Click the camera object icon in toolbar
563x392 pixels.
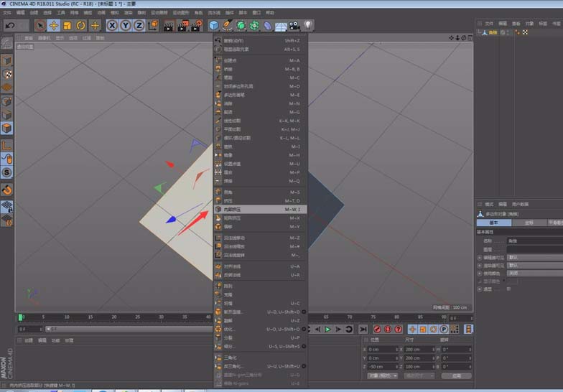pyautogui.click(x=294, y=26)
